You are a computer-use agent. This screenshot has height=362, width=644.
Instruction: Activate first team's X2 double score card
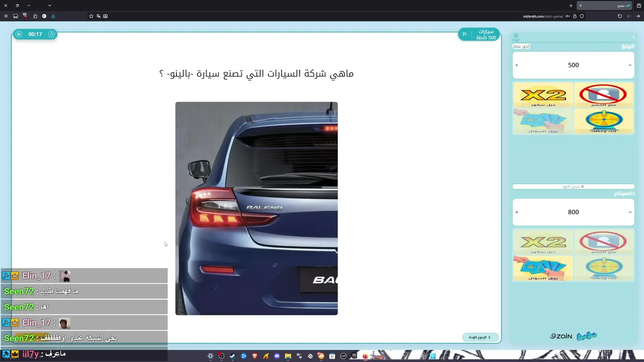click(x=543, y=96)
